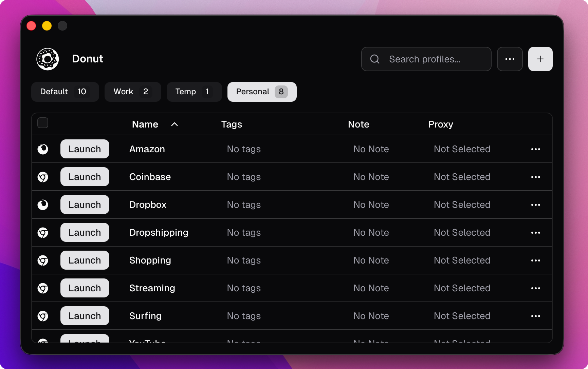Launch the Amazon profile
The image size is (588, 369).
(x=85, y=149)
